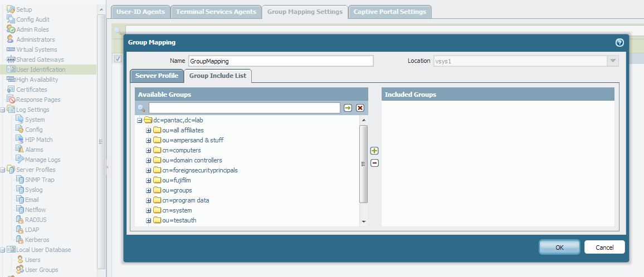Screen dimensions: 644x277
Task: Open User Identification in sidebar
Action: 41,70
